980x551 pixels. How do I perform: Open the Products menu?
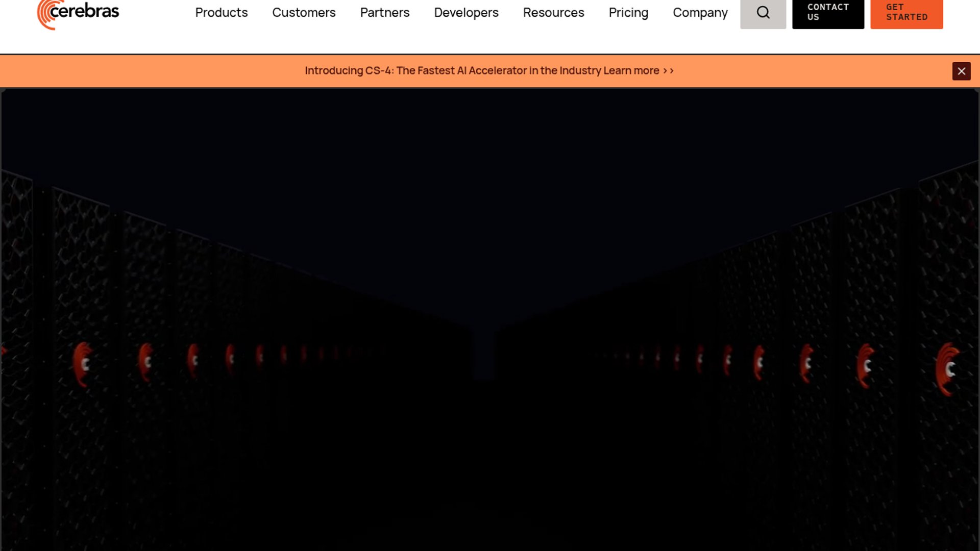(222, 12)
